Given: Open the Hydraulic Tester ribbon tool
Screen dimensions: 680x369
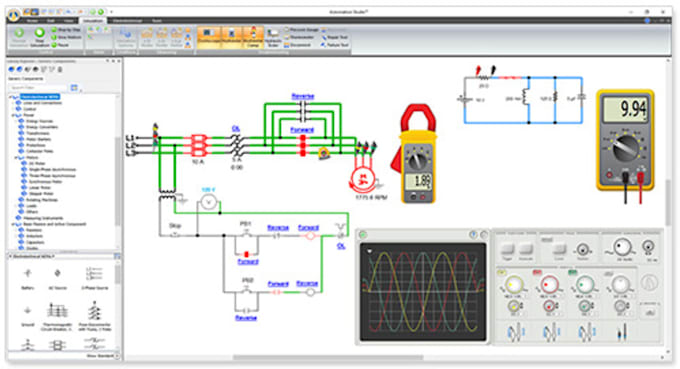Looking at the screenshot, I should tap(273, 38).
